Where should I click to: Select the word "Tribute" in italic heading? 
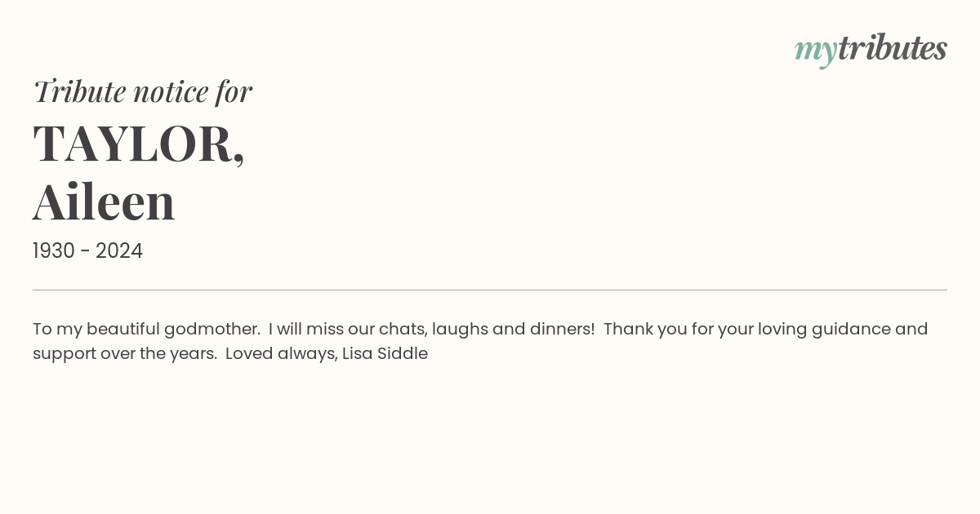[79, 91]
